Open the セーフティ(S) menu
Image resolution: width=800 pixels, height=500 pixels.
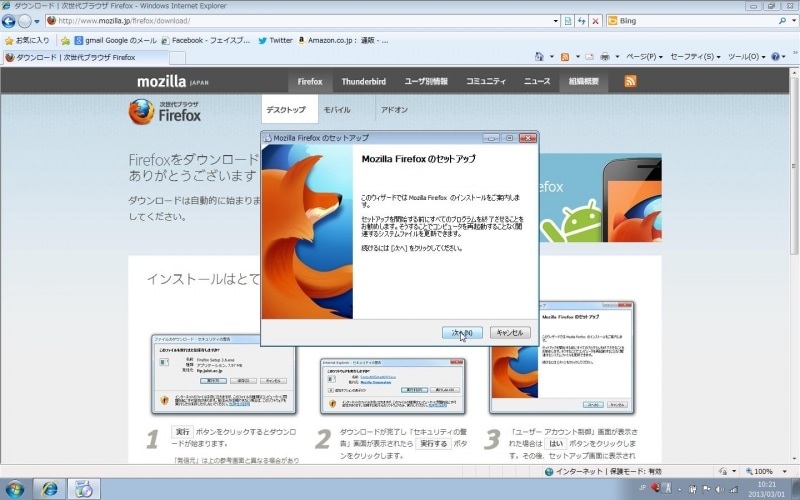695,57
